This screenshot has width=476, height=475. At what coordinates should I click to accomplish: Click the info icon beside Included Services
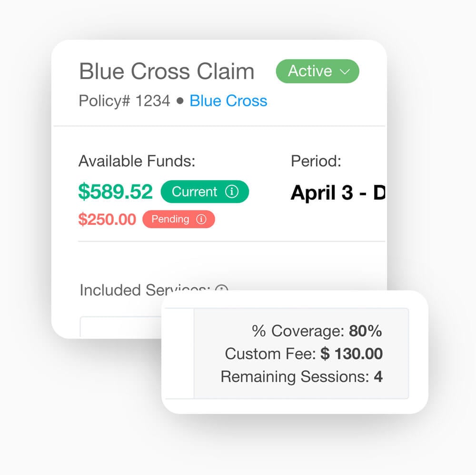tap(221, 288)
